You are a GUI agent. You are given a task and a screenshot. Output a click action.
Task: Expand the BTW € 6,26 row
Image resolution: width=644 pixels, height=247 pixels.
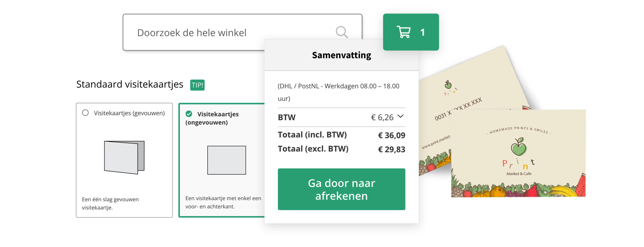(341, 117)
